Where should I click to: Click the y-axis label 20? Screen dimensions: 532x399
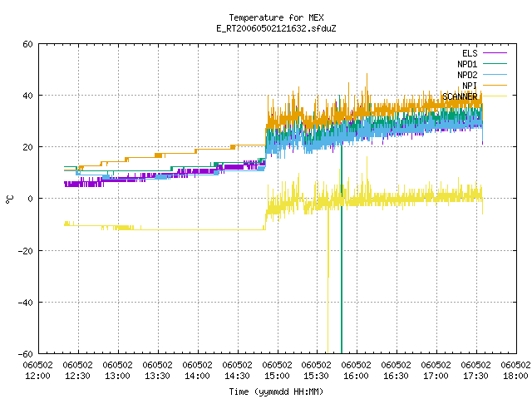[27, 147]
